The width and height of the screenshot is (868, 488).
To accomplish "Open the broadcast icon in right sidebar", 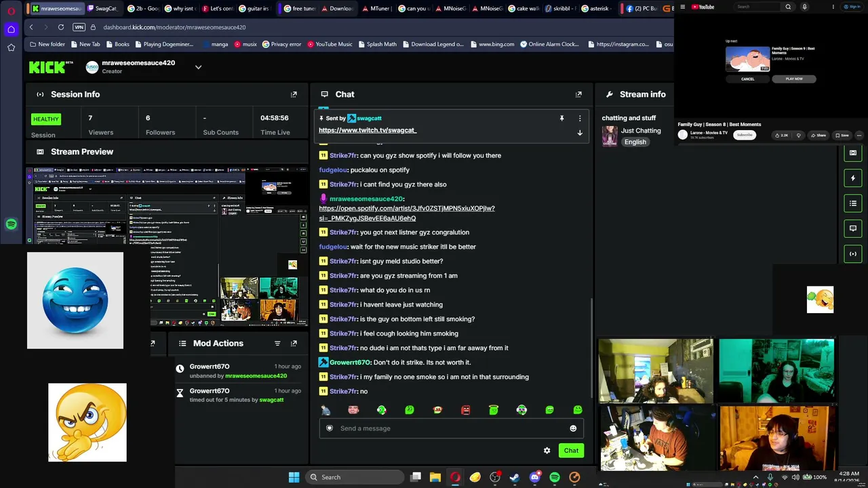I will click(x=853, y=253).
